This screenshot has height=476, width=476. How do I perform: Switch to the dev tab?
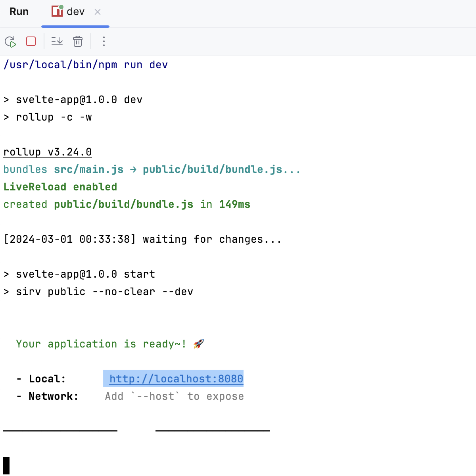pos(75,12)
